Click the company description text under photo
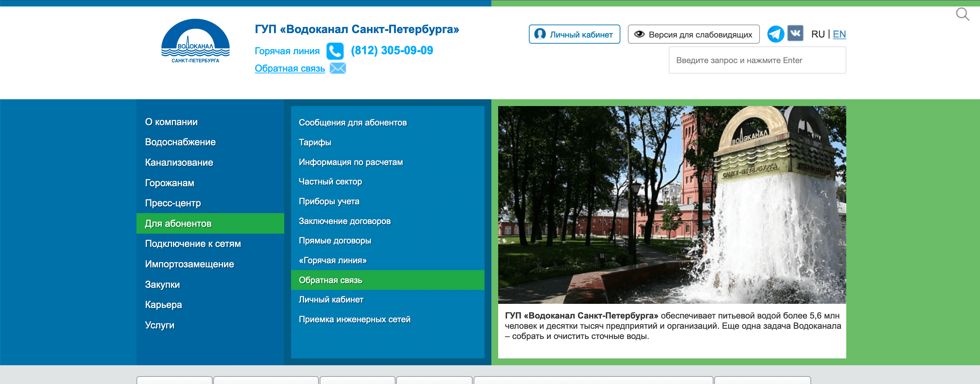 tap(672, 326)
